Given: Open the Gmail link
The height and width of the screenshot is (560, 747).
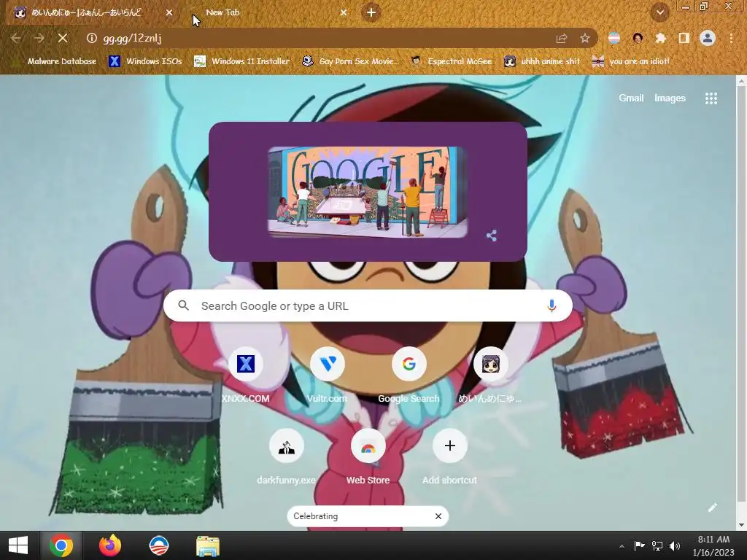Looking at the screenshot, I should [631, 98].
